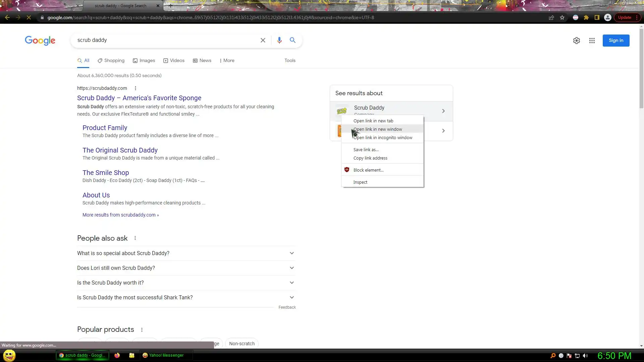Open the Google apps grid
The image size is (644, 362).
pos(592,41)
